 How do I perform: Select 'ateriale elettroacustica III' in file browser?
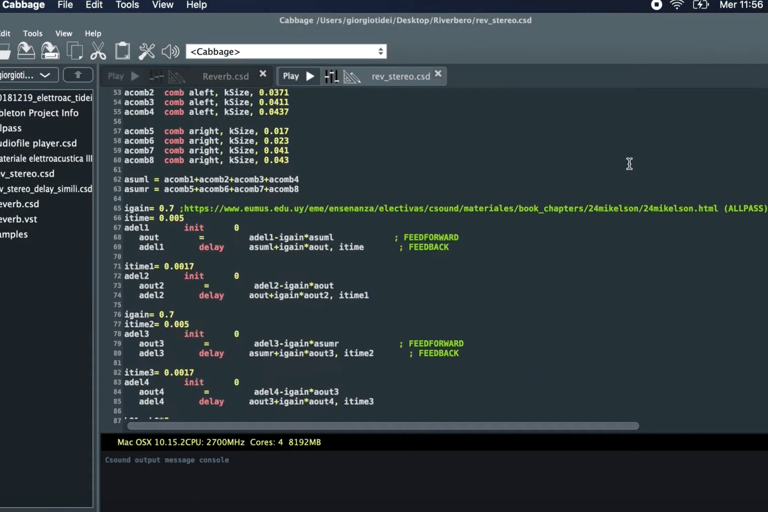[x=46, y=158]
